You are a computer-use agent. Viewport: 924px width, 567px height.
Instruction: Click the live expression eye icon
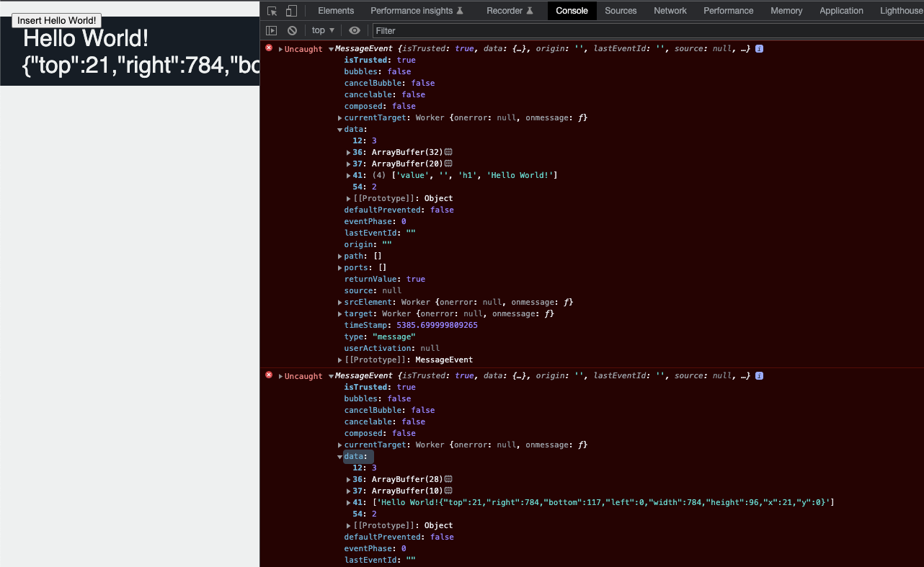(x=355, y=30)
